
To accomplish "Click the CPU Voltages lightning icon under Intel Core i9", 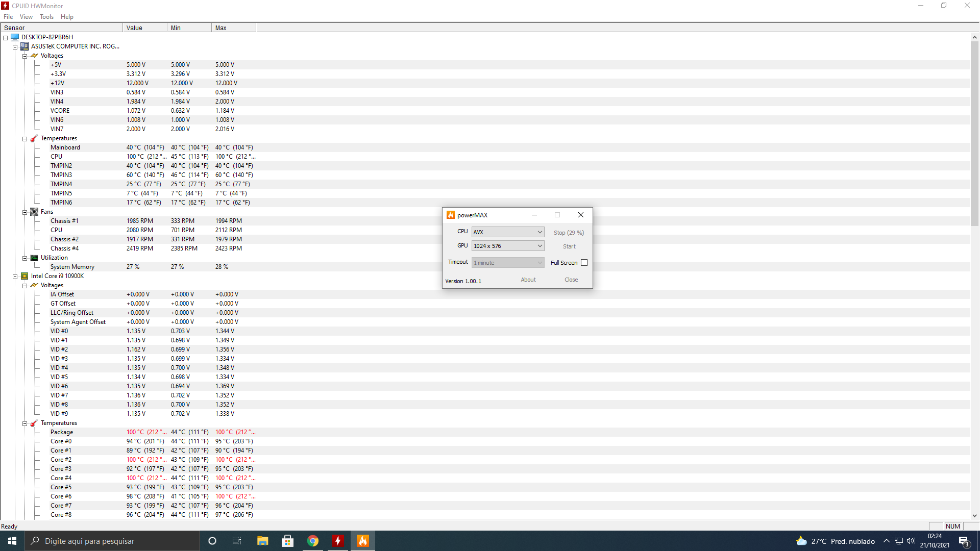I will (x=34, y=285).
